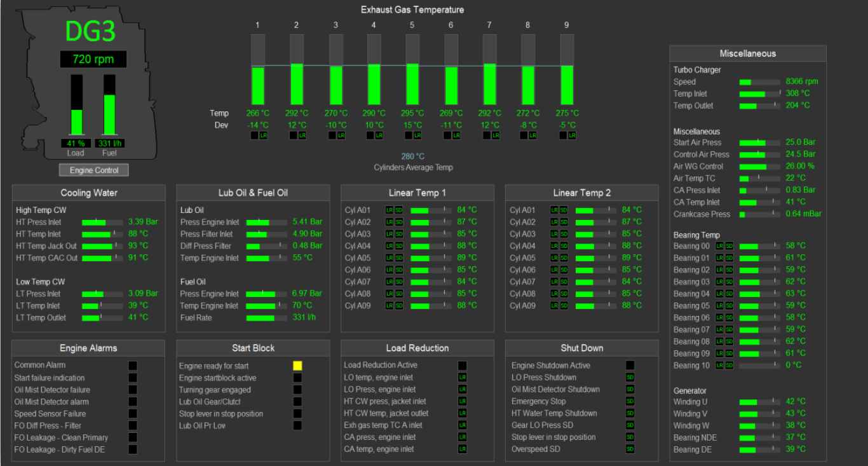The image size is (868, 466).
Task: Click the LR badge beside Bearing 00
Action: [720, 245]
